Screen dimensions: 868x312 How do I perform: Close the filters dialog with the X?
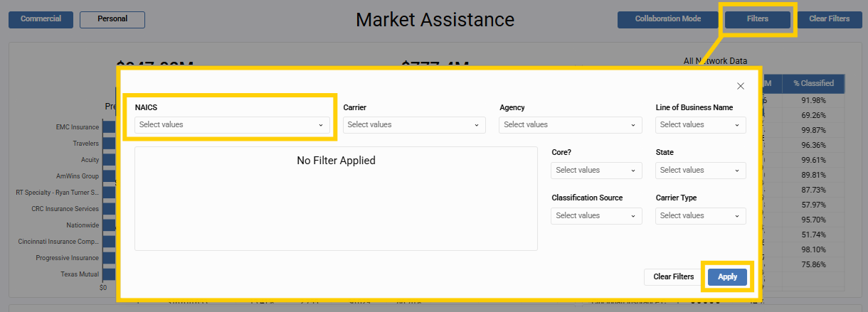pyautogui.click(x=741, y=86)
